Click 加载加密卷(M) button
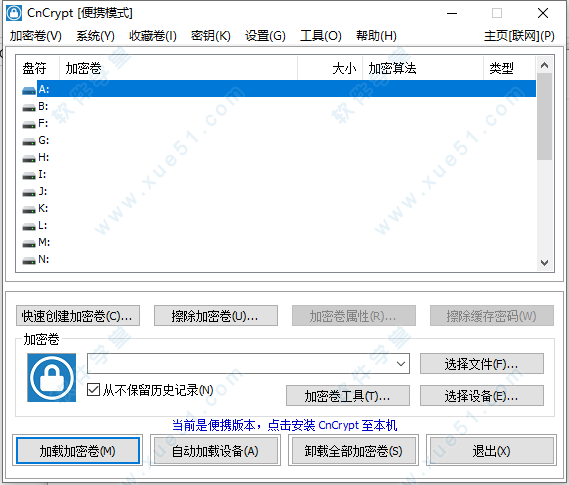This screenshot has width=569, height=485. coord(78,450)
